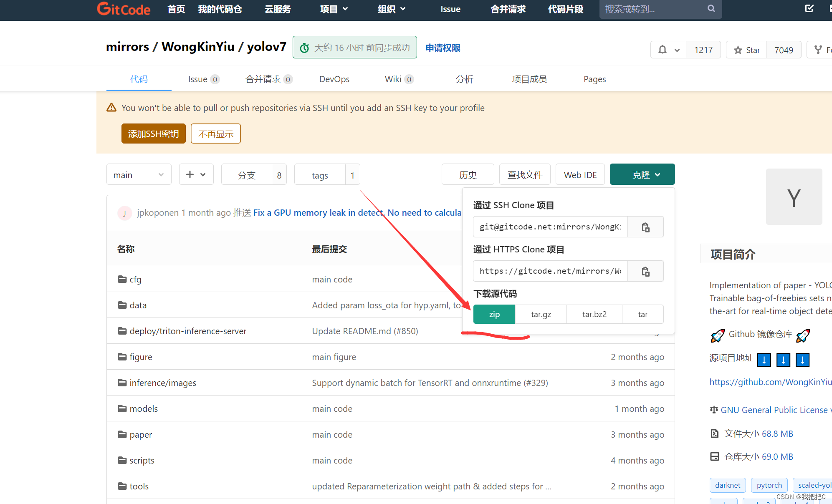832x504 pixels.
Task: Copy the SSH clone URL
Action: coord(645,227)
